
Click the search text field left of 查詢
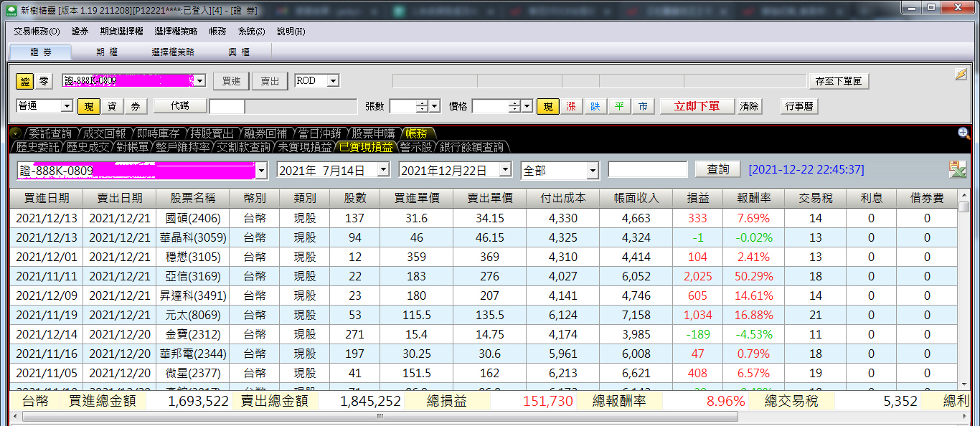648,170
